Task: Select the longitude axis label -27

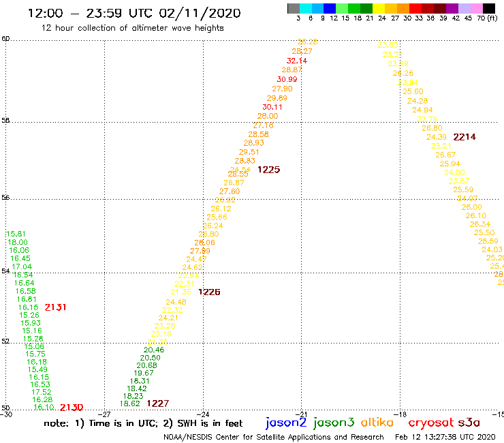Action: (104, 414)
